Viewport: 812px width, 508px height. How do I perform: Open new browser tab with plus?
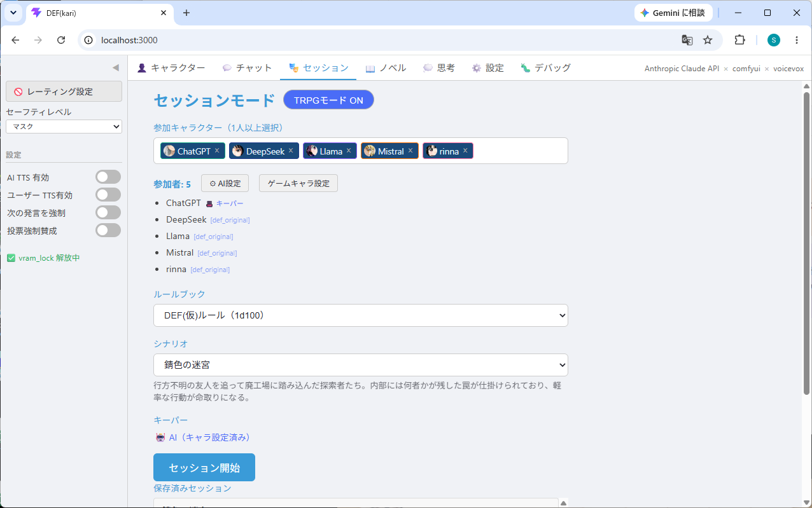click(186, 13)
